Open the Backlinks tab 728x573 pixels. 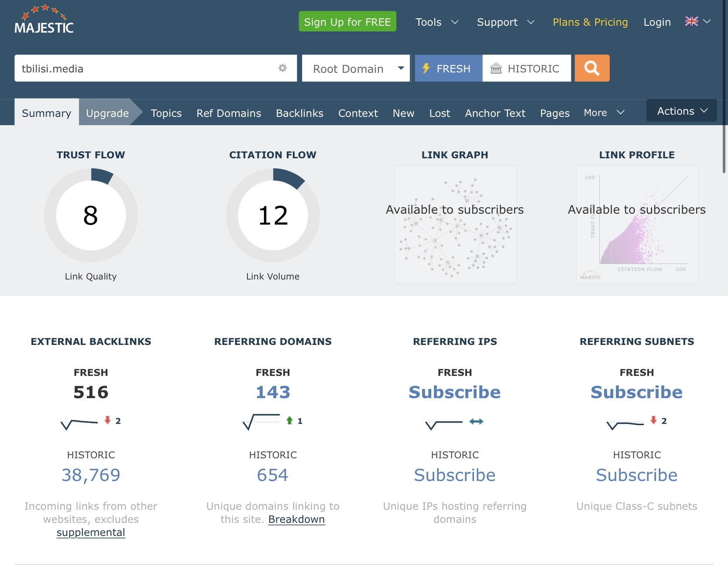[x=299, y=113]
